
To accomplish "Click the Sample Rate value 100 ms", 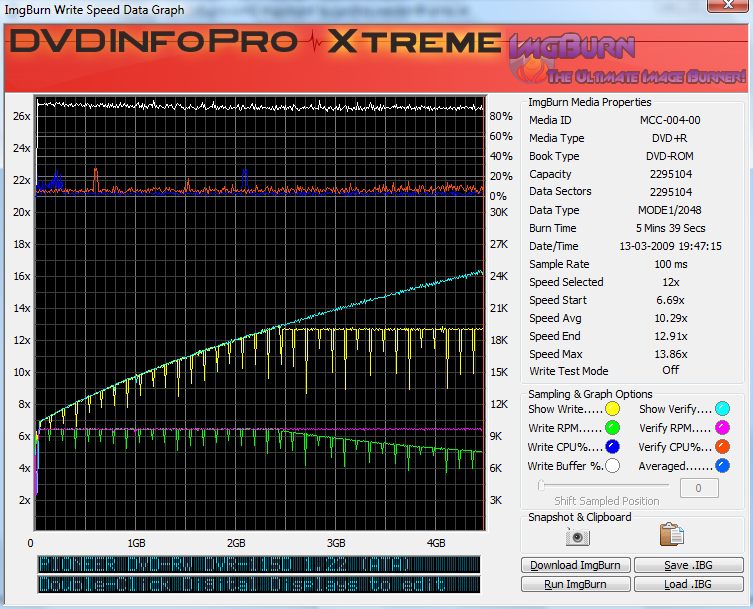I will click(670, 264).
